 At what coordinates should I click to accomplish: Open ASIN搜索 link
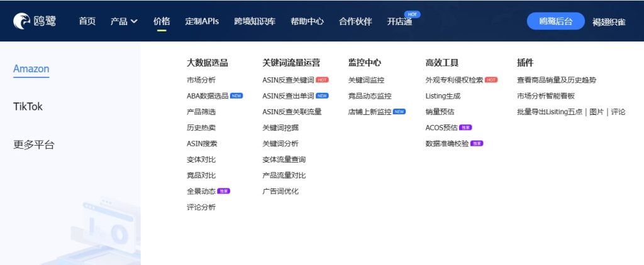click(202, 144)
